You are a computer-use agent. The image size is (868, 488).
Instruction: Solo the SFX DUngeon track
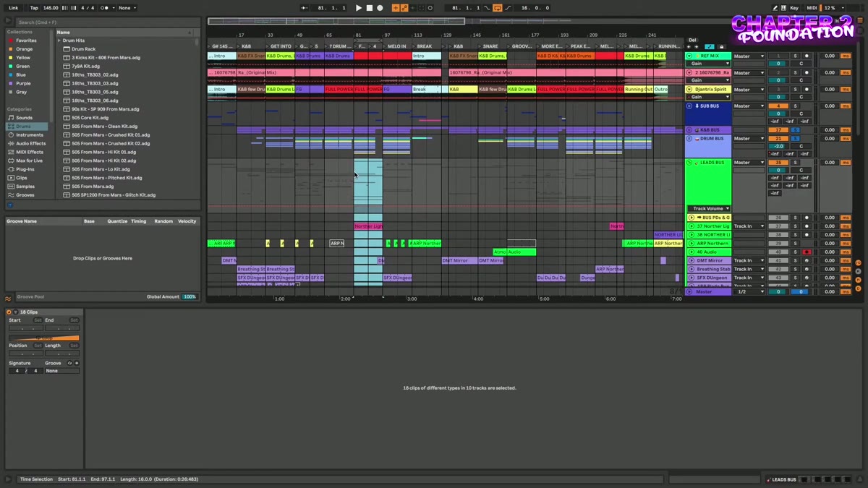pyautogui.click(x=795, y=278)
